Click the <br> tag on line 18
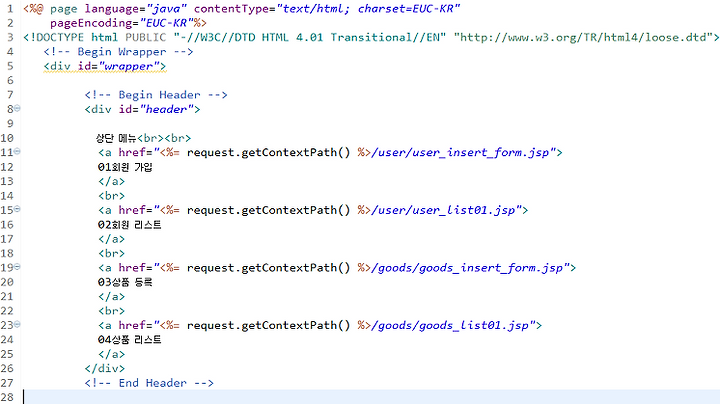 point(111,253)
